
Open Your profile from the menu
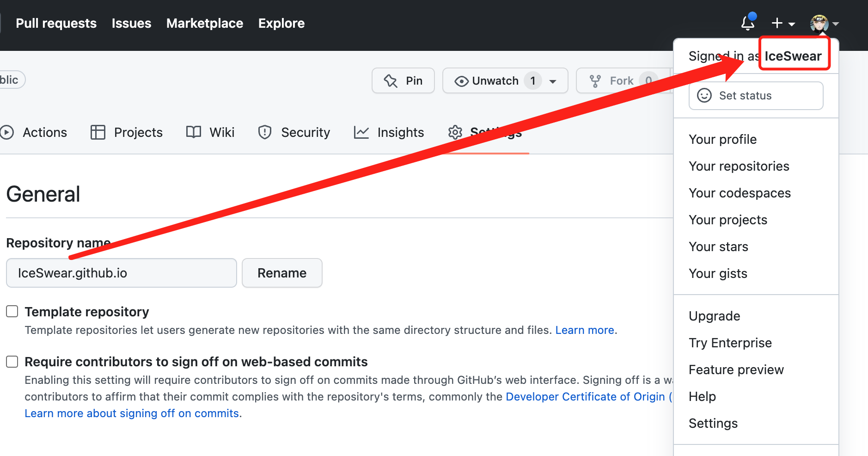pos(723,139)
